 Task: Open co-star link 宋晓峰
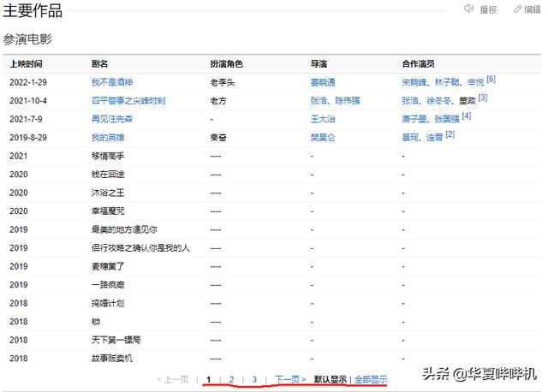[x=414, y=82]
